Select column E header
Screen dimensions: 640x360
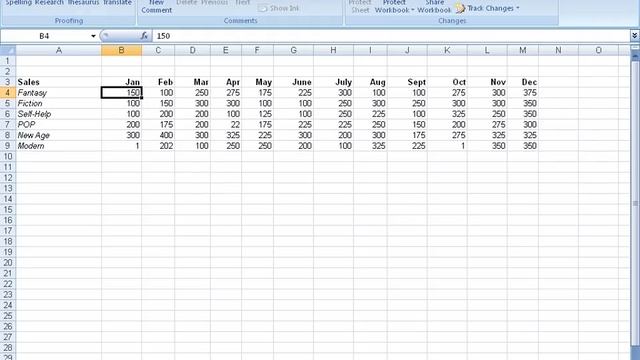click(x=226, y=50)
